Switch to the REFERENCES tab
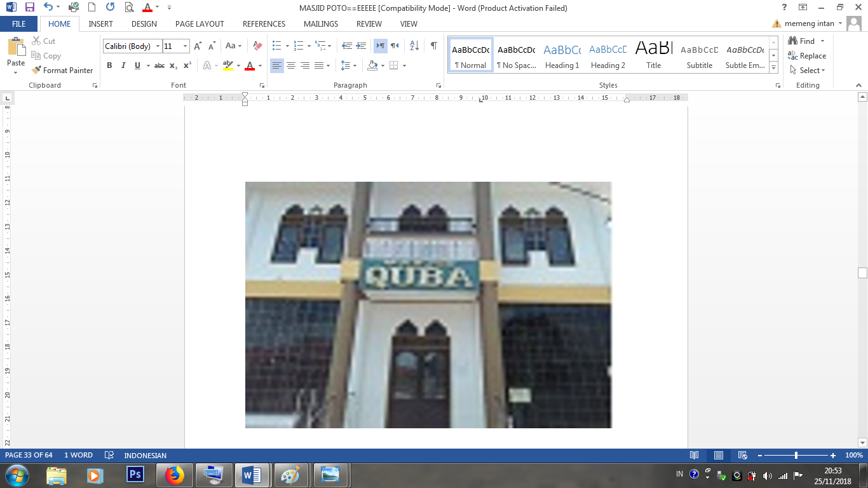 264,24
